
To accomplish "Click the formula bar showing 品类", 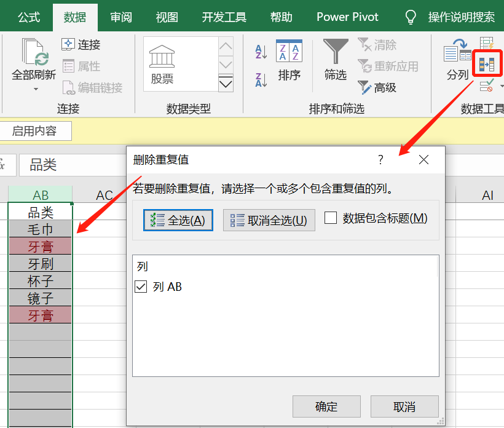I will tap(73, 165).
